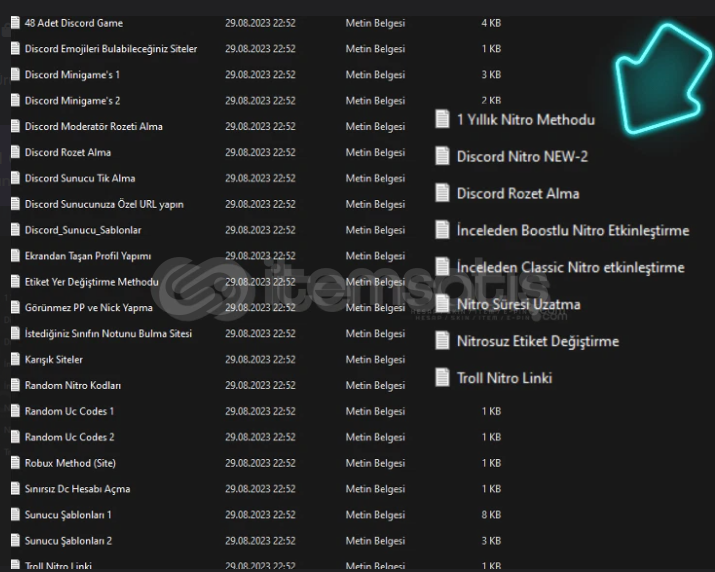715x572 pixels.
Task: Select file name 48 Adet Discord Game
Action: [74, 23]
